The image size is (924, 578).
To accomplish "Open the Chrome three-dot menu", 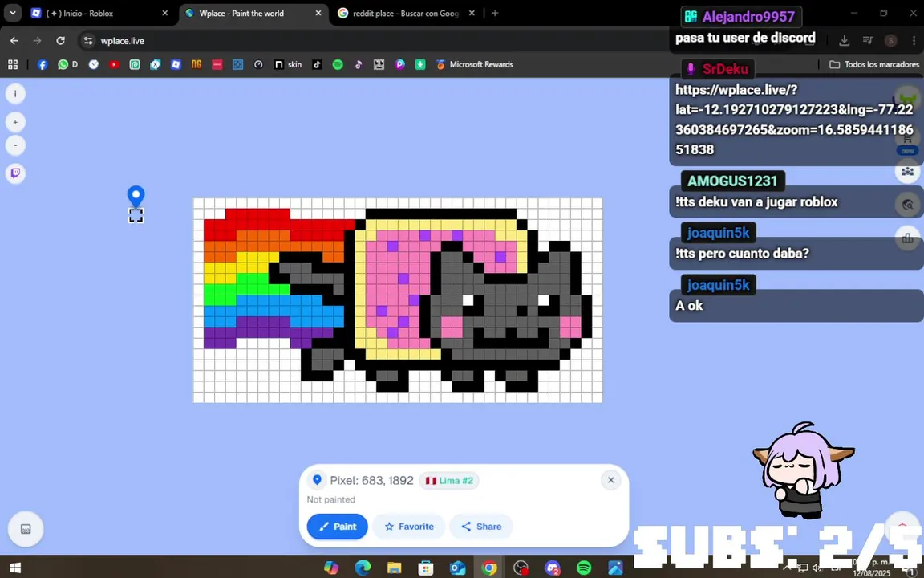I will [x=914, y=41].
